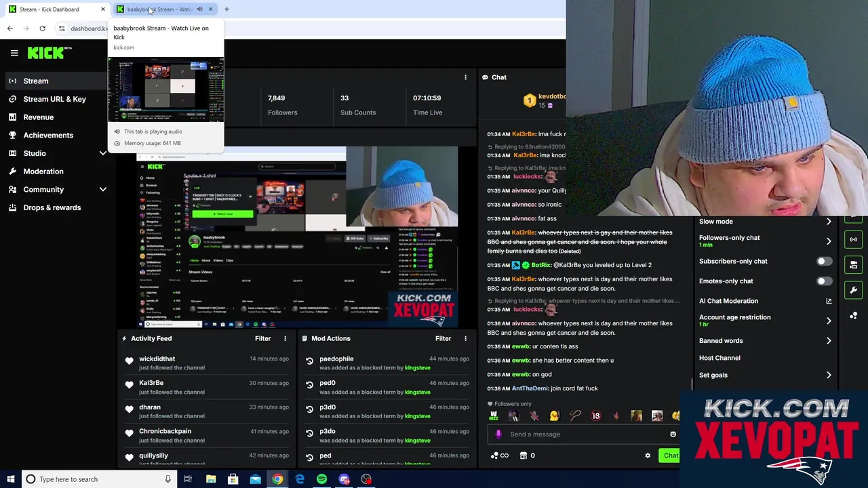
Task: Click the stream preview video
Action: click(297, 237)
